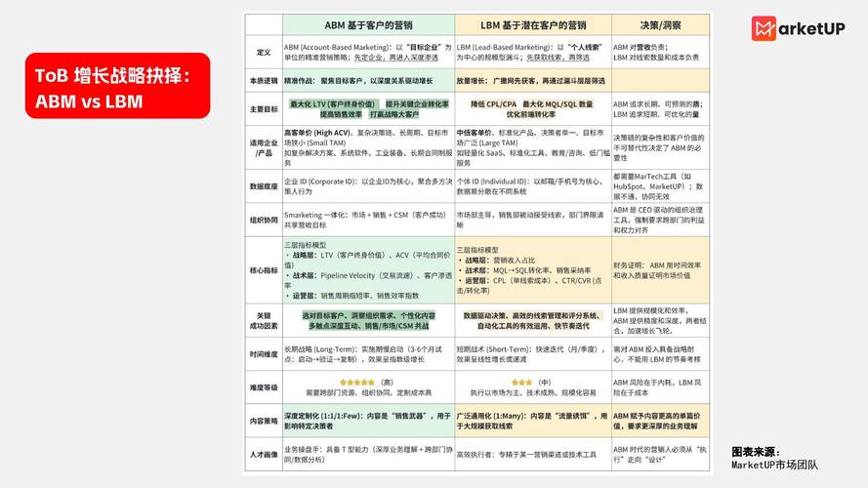This screenshot has width=868, height=488.
Task: Click the '高效执行者: 专精于某一营销渠道' cell
Action: click(x=533, y=454)
